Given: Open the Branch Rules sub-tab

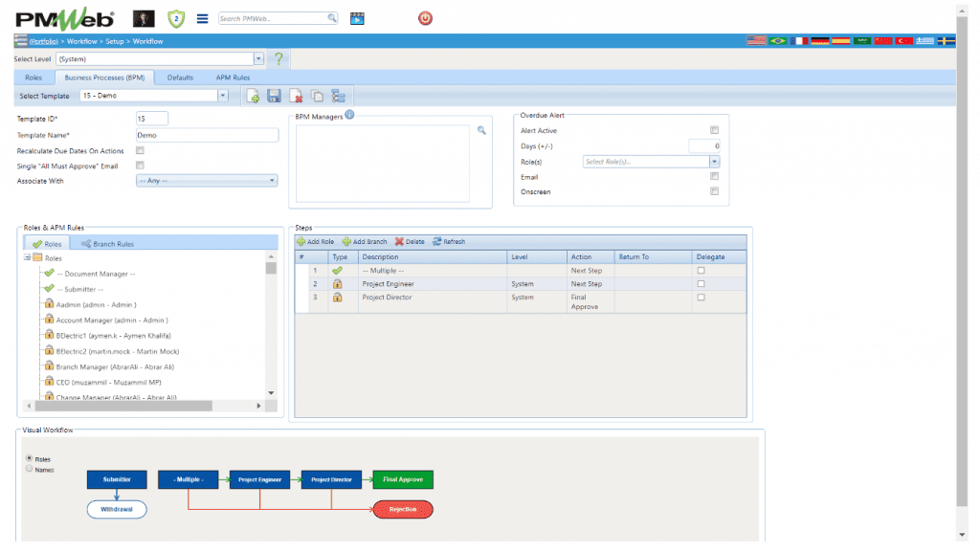Looking at the screenshot, I should click(x=107, y=244).
